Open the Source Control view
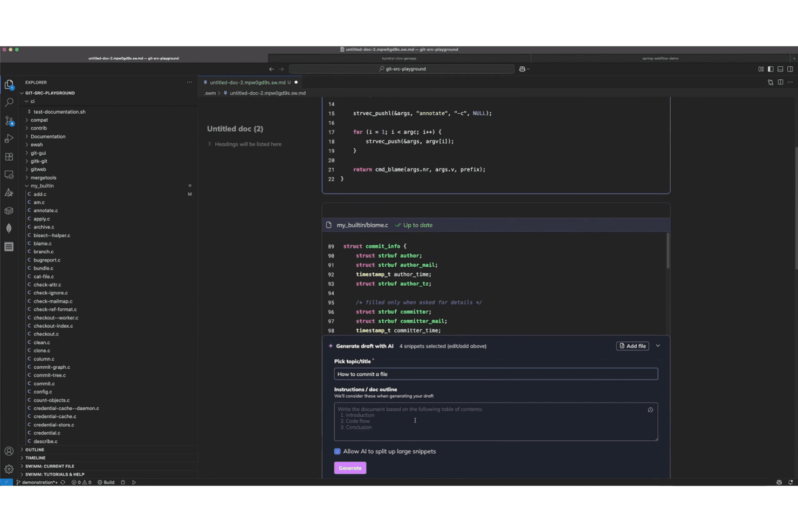Image resolution: width=798 pixels, height=532 pixels. (x=9, y=121)
